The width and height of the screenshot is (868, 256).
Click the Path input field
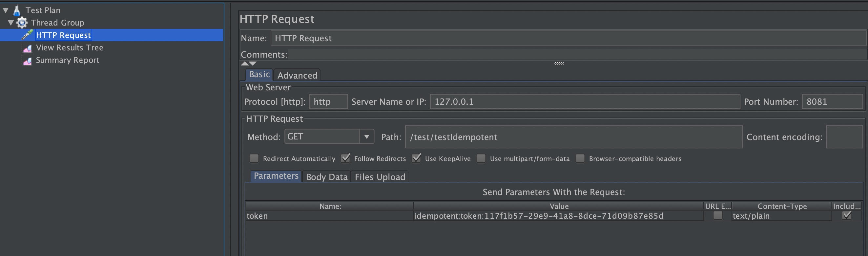pyautogui.click(x=573, y=137)
